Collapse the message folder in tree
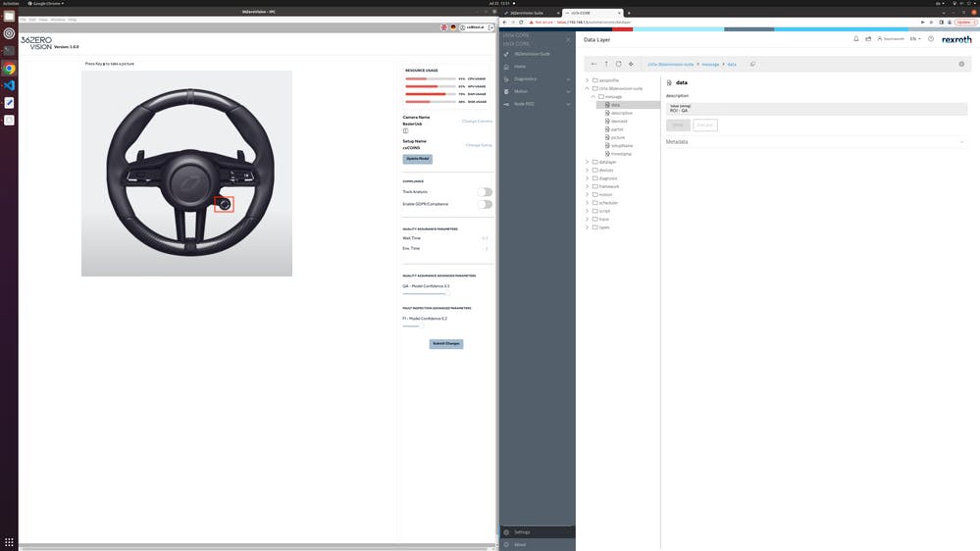 coord(593,96)
